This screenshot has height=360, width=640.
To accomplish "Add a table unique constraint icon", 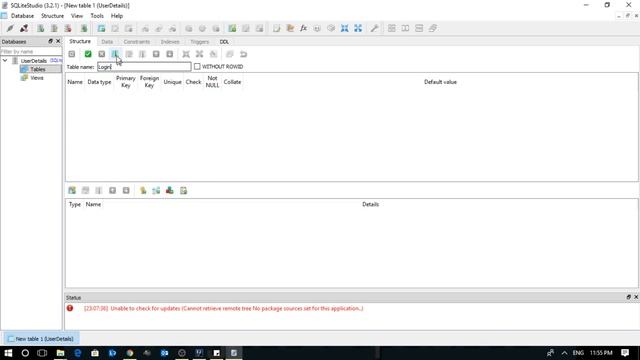I will click(x=169, y=190).
